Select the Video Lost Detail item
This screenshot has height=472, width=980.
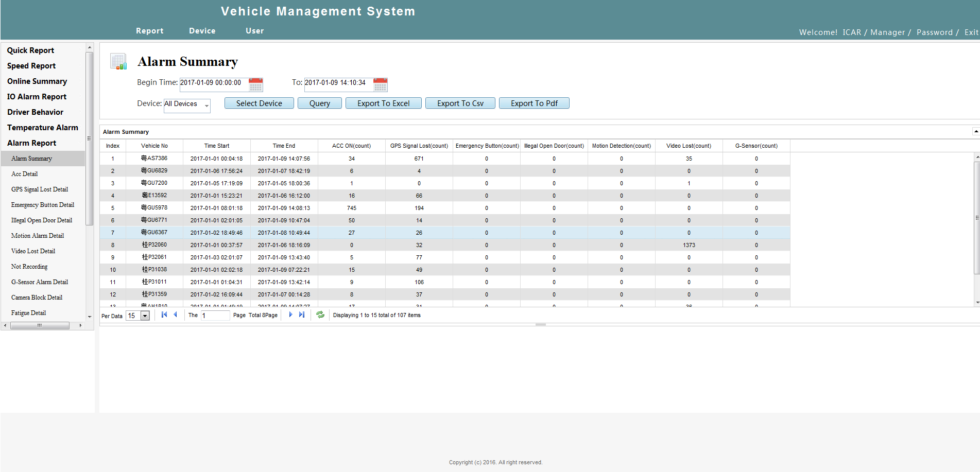(33, 251)
